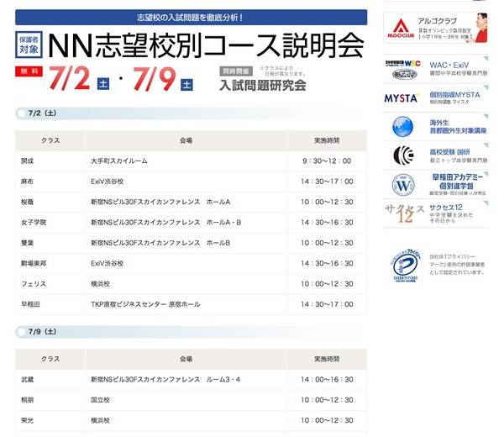Click the MYSTA logo
The width and height of the screenshot is (504, 437).
click(402, 97)
